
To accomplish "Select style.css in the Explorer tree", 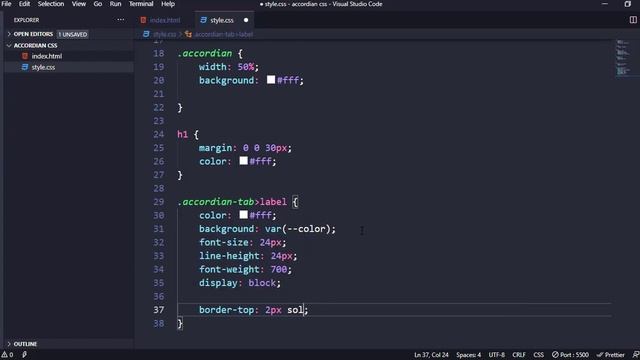I will point(43,67).
